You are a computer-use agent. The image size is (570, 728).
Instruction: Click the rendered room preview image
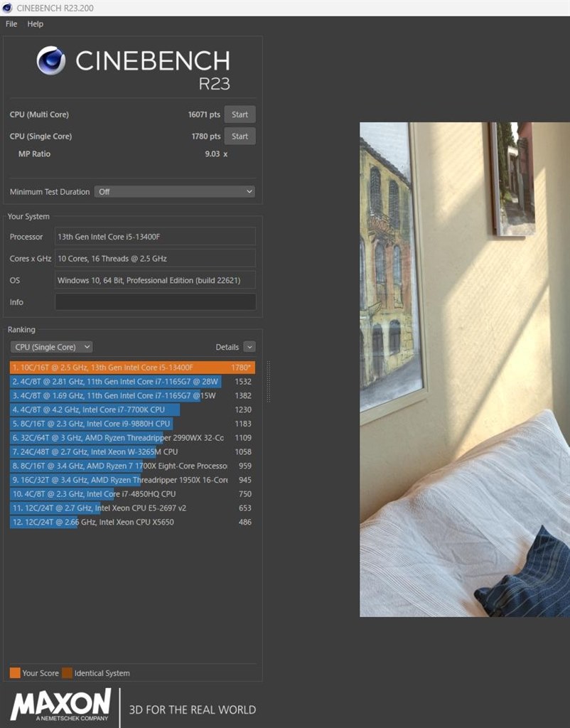[465, 370]
